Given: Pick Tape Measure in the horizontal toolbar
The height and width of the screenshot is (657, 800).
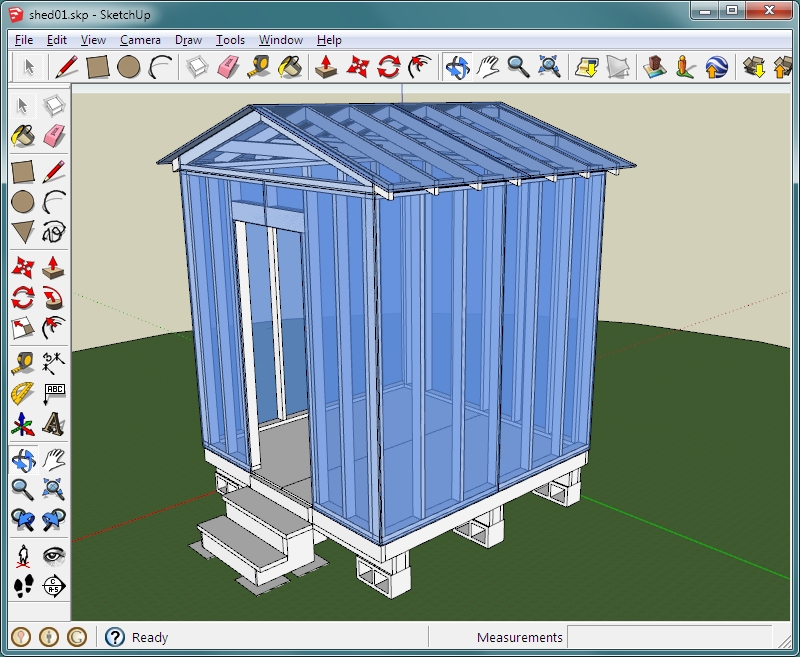Looking at the screenshot, I should coord(259,67).
